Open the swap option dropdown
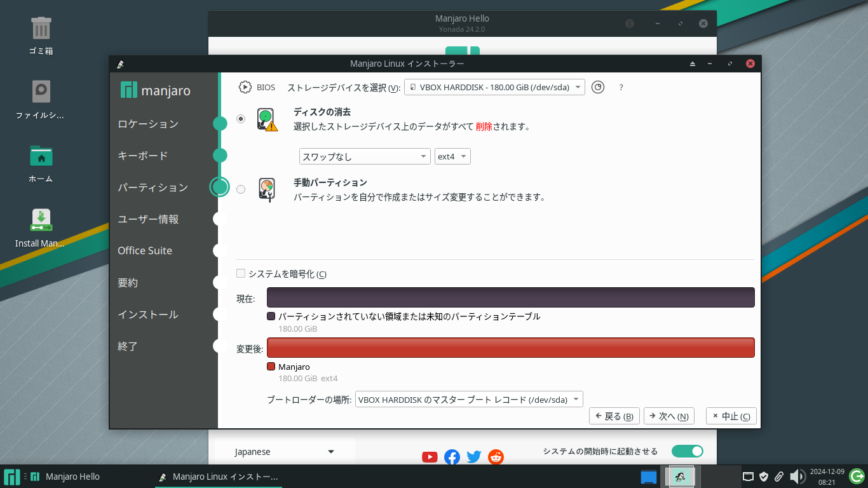Image resolution: width=868 pixels, height=488 pixels. [x=365, y=156]
